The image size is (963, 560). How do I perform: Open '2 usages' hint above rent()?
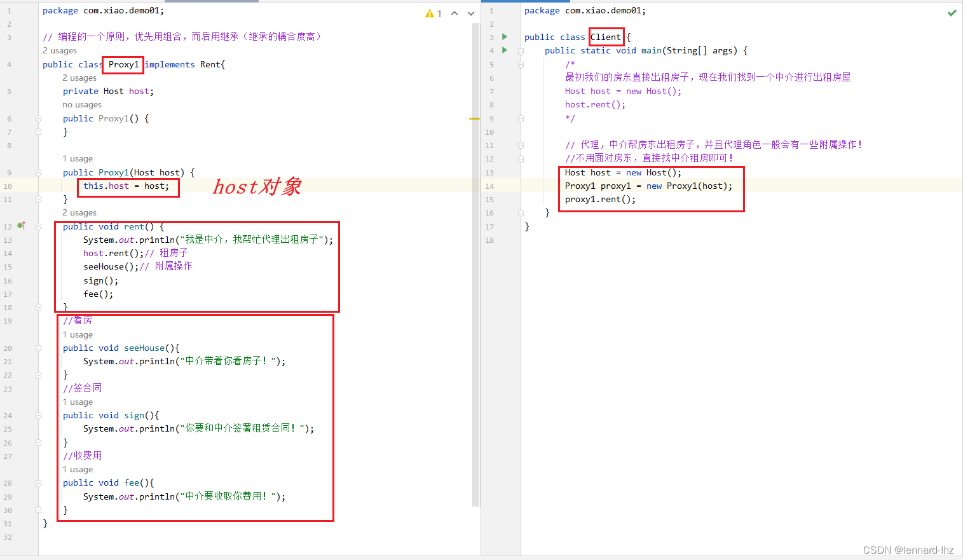(x=79, y=213)
